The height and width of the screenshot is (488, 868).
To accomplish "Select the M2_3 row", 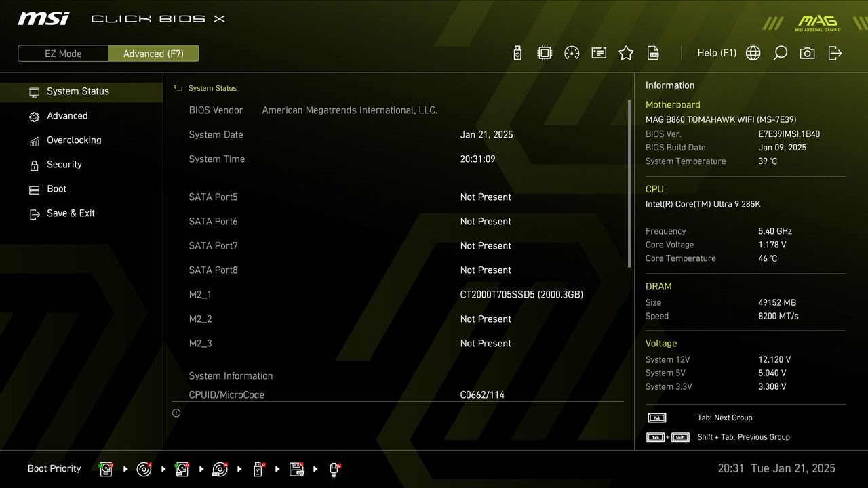I will (x=397, y=344).
